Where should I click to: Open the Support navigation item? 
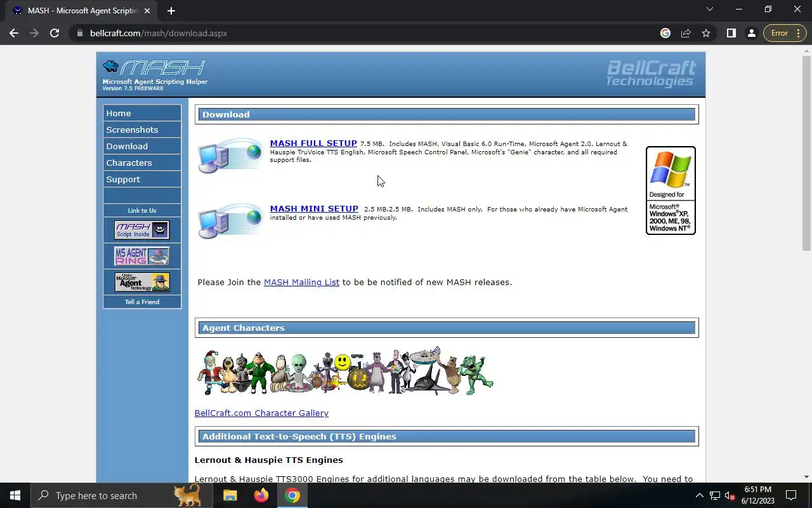coord(142,179)
